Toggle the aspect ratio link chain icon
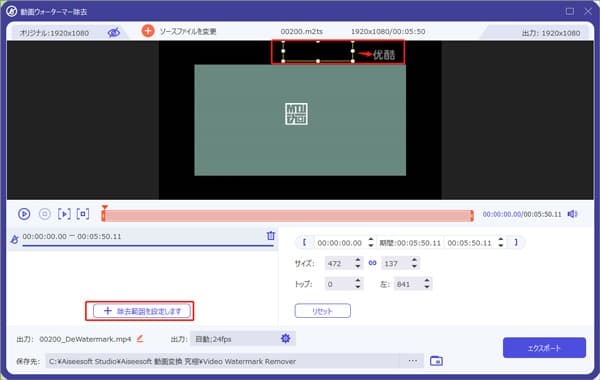Screen dimensions: 600x380 click(x=372, y=263)
